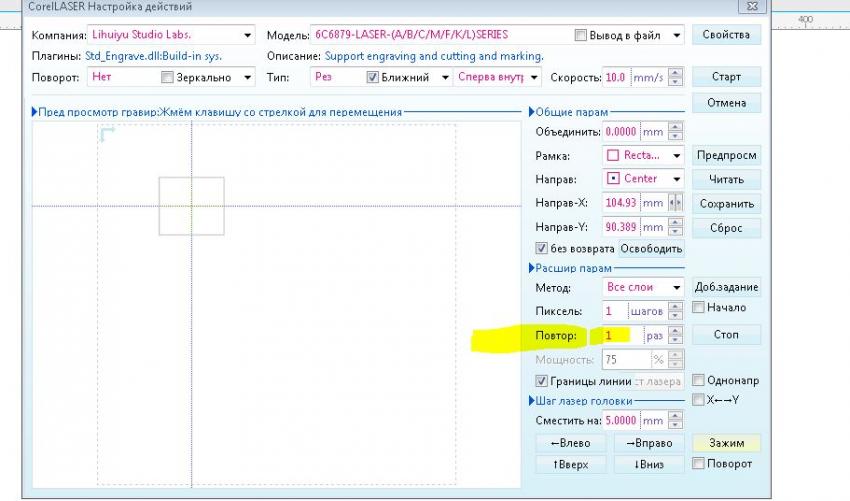This screenshot has height=501, width=850.
Task: Open the Компания dropdown list
Action: [x=246, y=35]
